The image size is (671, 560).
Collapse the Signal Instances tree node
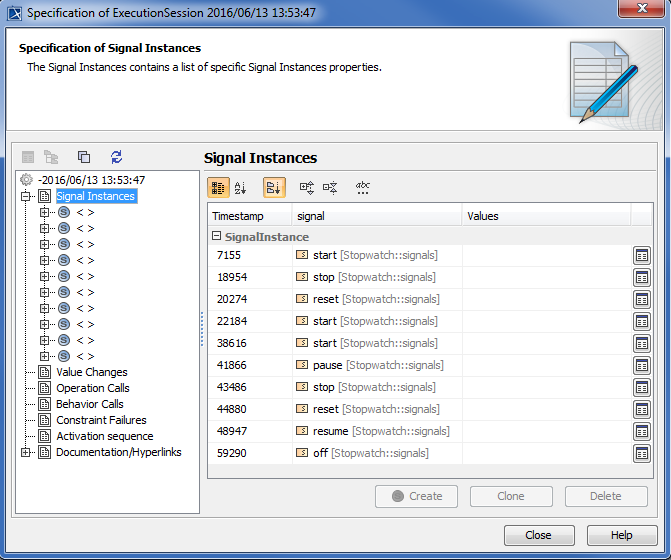pyautogui.click(x=26, y=197)
